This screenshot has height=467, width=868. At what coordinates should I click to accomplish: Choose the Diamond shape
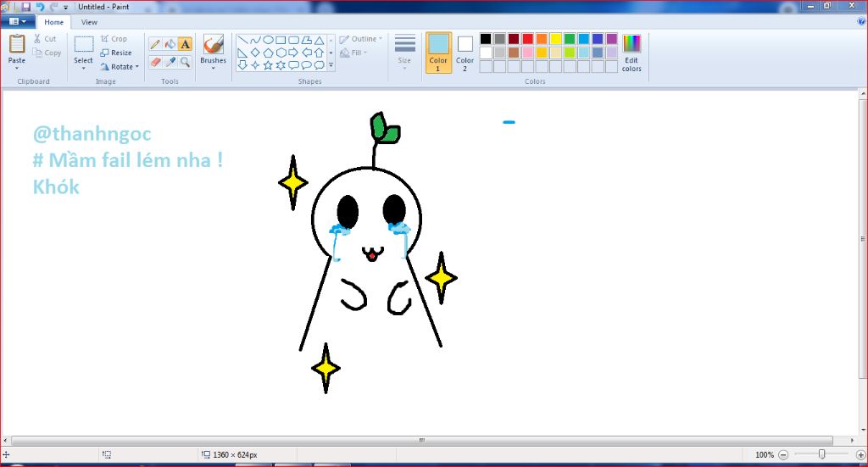coord(255,53)
